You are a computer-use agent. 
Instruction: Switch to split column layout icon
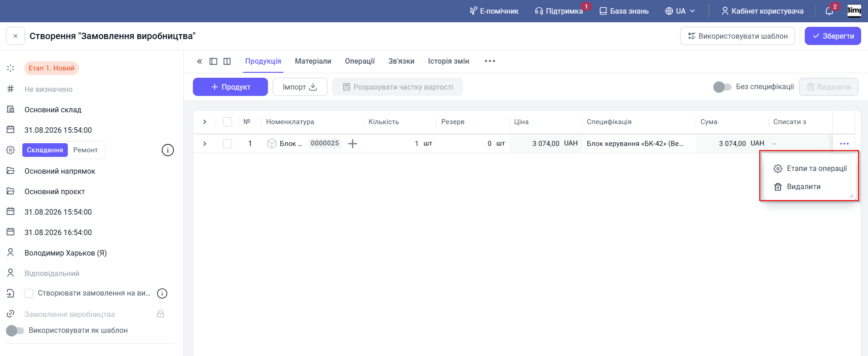pos(227,61)
